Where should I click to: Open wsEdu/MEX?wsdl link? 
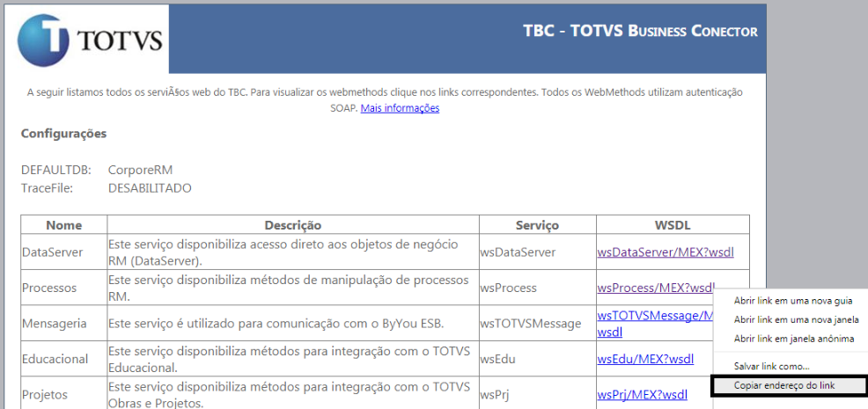[x=645, y=359]
